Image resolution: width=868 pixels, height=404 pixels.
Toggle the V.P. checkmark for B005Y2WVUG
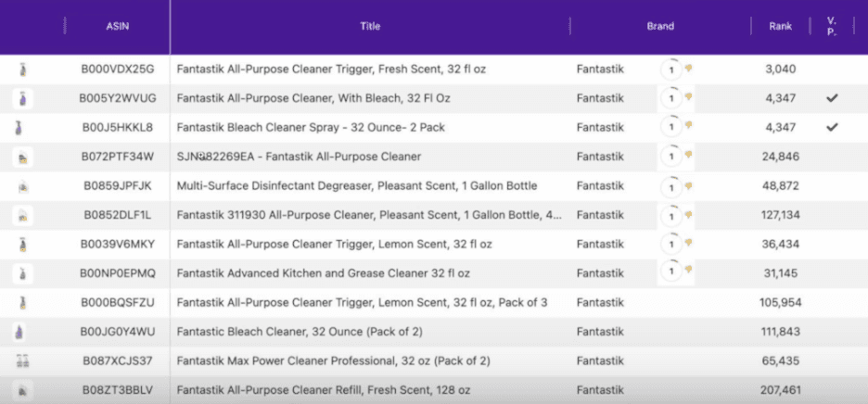click(832, 98)
